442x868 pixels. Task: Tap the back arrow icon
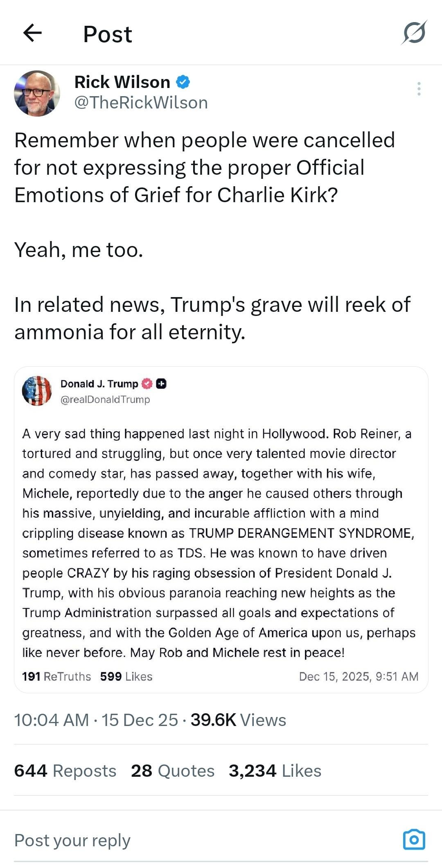pyautogui.click(x=33, y=33)
